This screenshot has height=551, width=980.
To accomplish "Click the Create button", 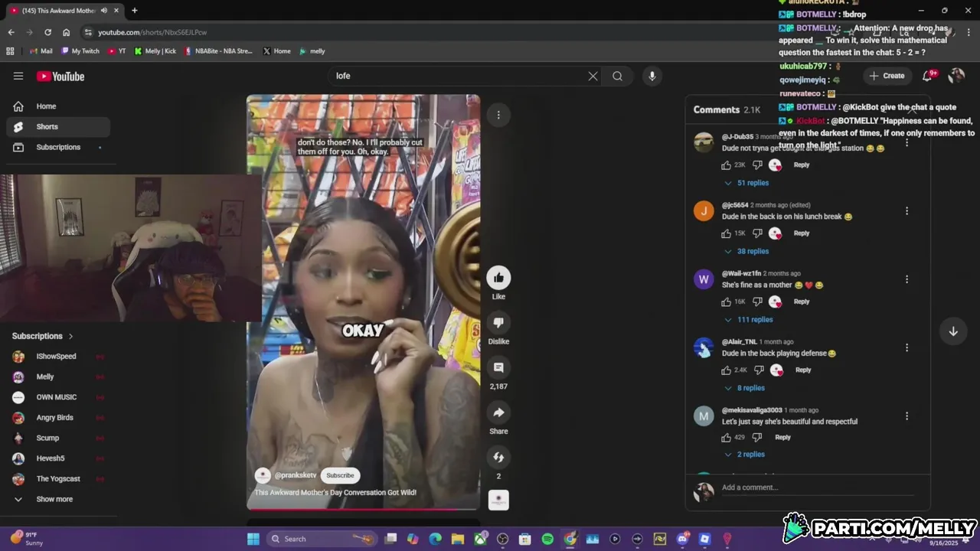I will [x=887, y=76].
